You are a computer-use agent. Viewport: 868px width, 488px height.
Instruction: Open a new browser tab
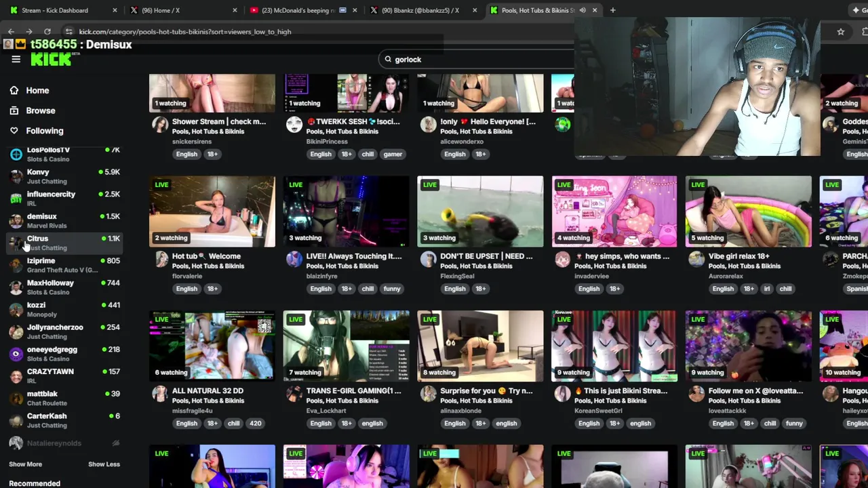tap(612, 10)
